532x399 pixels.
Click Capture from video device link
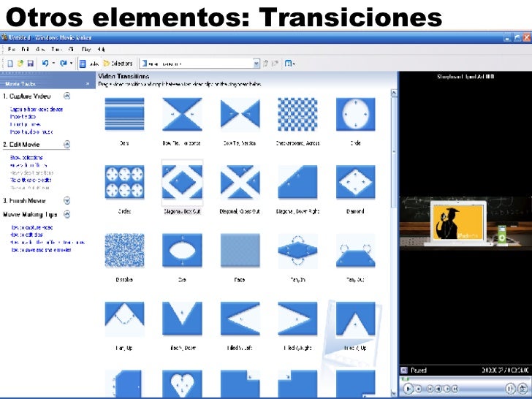[37, 110]
